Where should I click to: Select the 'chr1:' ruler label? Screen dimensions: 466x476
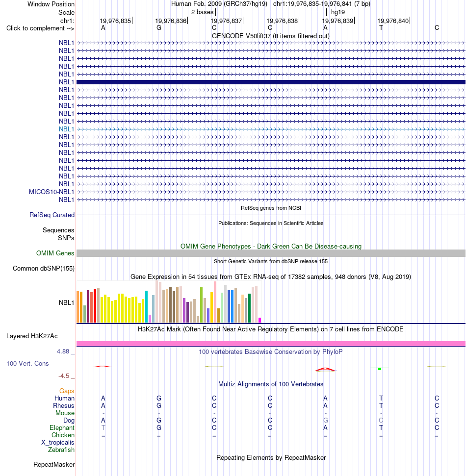click(x=67, y=21)
